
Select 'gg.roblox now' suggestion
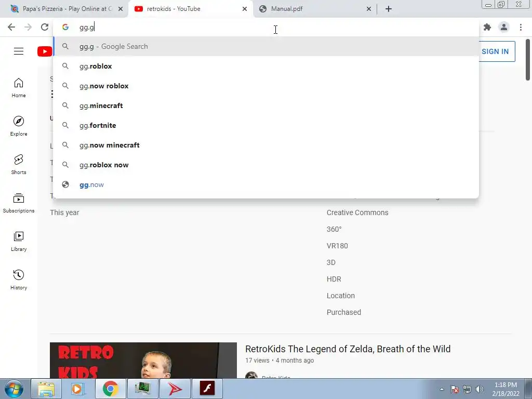tap(266, 165)
